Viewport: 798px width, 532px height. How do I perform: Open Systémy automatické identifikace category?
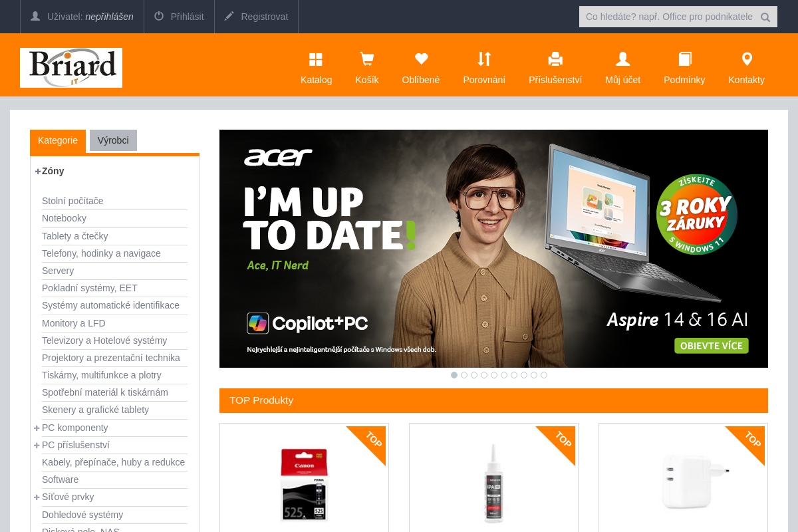110,305
